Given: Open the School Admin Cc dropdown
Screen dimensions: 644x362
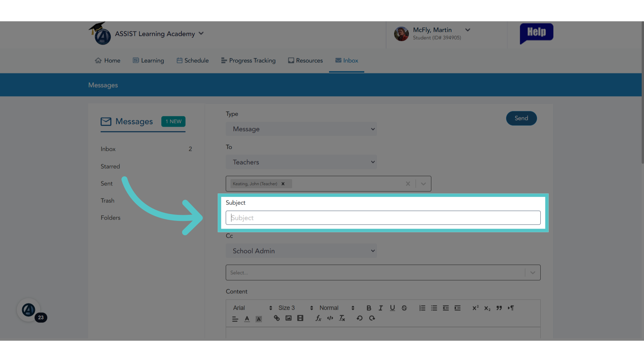Looking at the screenshot, I should click(301, 251).
